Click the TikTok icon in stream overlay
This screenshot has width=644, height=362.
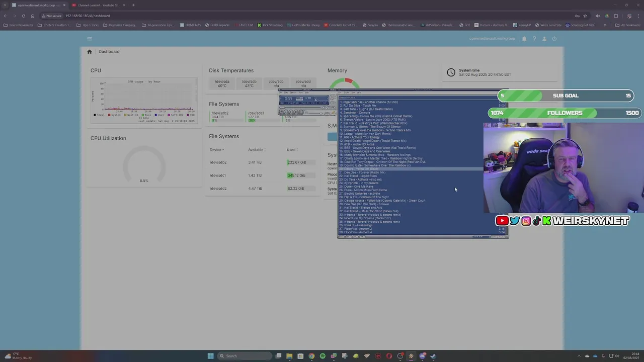pyautogui.click(x=536, y=221)
